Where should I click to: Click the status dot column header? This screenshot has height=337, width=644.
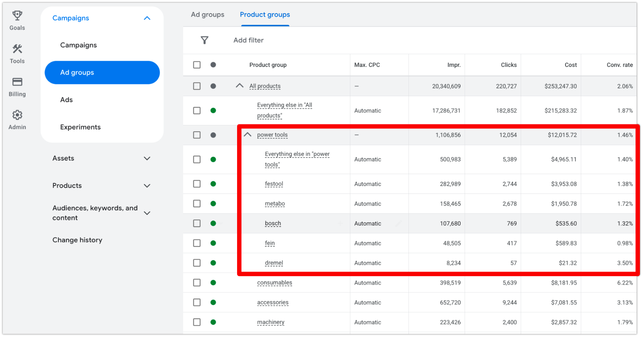(213, 65)
